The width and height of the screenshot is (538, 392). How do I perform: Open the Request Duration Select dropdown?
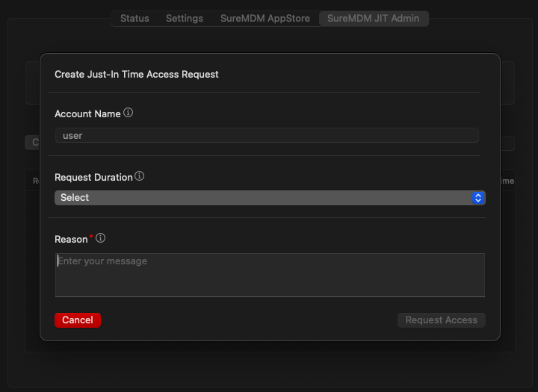point(269,198)
